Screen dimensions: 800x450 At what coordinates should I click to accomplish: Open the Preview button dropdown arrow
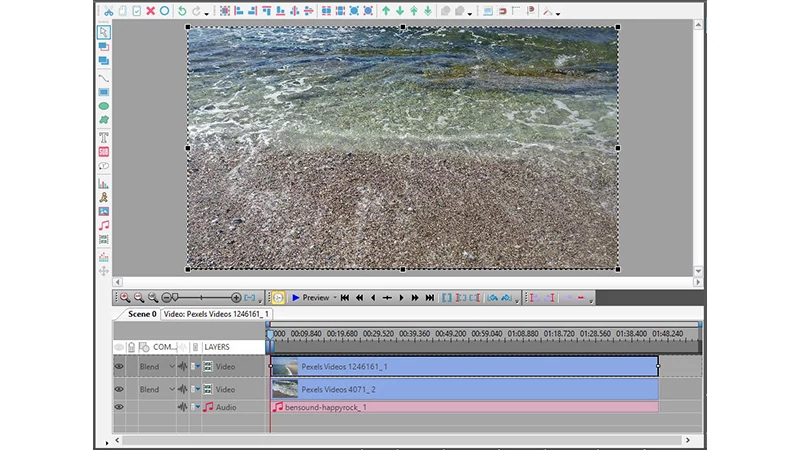coord(335,297)
